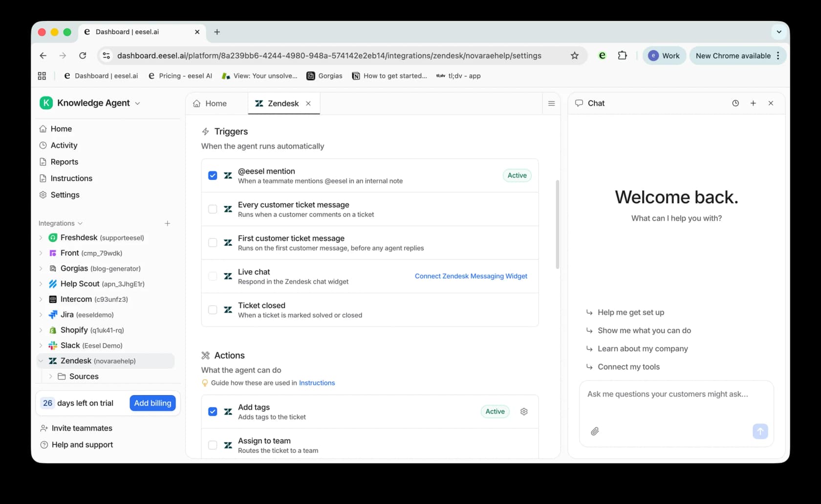Click the Intercom integration icon
Screen dimensions: 821x504
point(53,299)
